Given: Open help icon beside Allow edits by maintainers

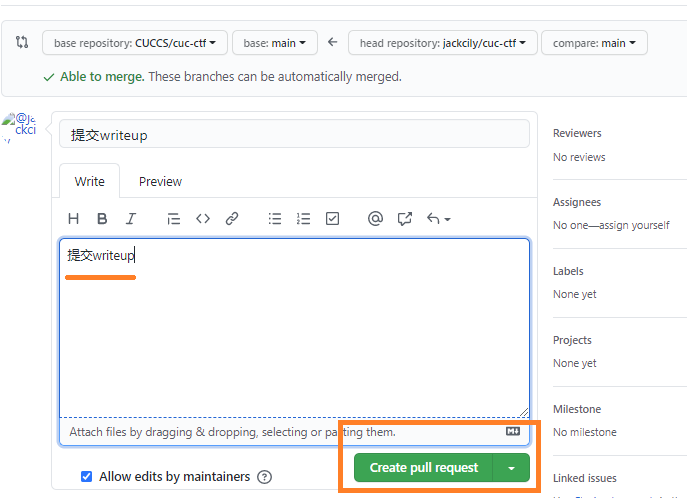Looking at the screenshot, I should (265, 477).
